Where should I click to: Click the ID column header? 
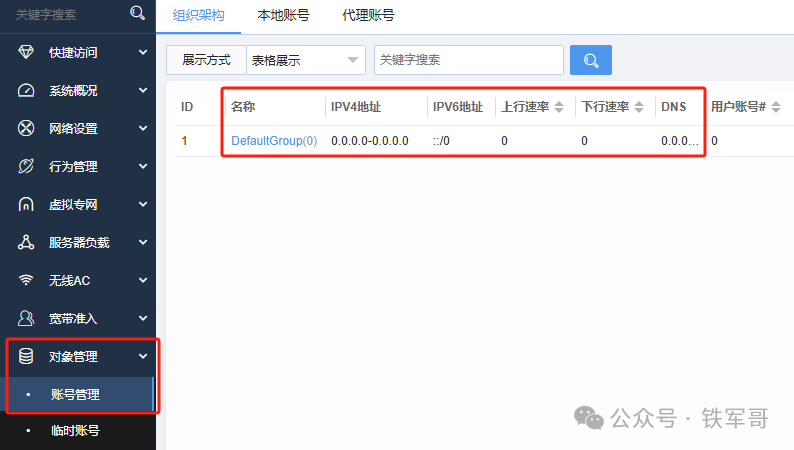187,107
